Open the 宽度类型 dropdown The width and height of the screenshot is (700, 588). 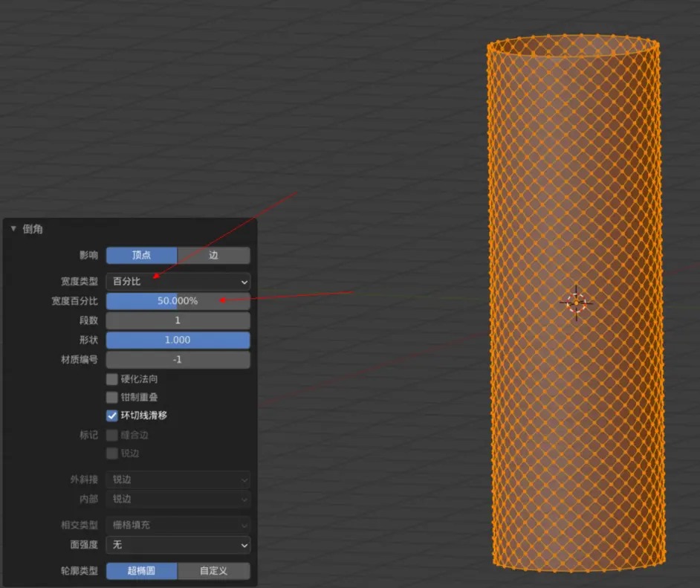[x=178, y=281]
